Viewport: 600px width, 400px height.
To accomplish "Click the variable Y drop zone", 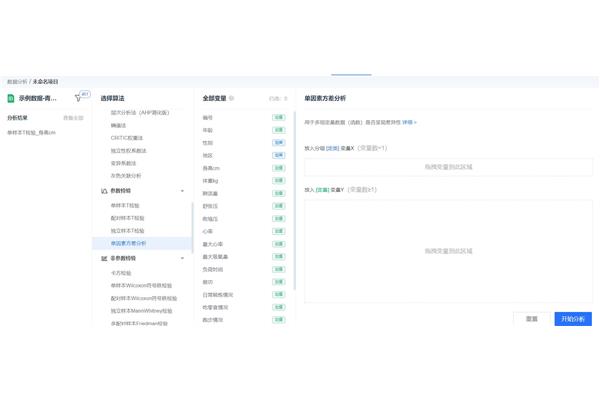I will tap(448, 251).
